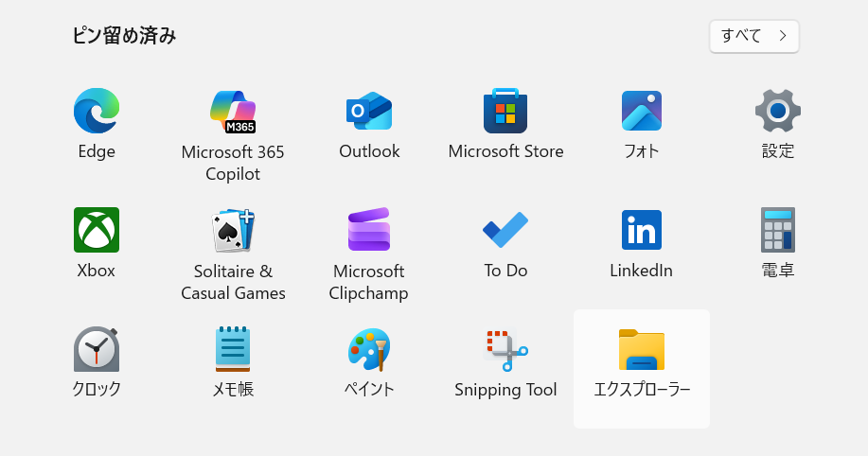Launch the Xbox app
The width and height of the screenshot is (868, 456).
[x=96, y=231]
